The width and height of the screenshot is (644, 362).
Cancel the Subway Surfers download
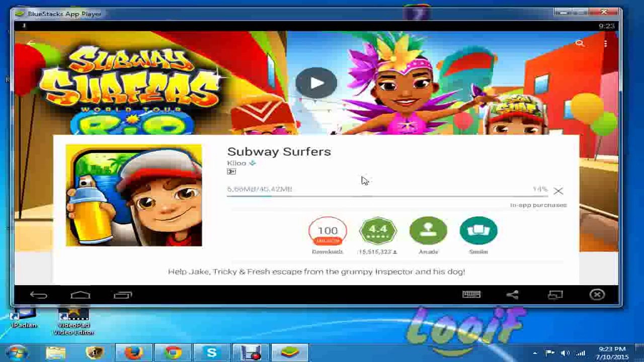pyautogui.click(x=558, y=191)
